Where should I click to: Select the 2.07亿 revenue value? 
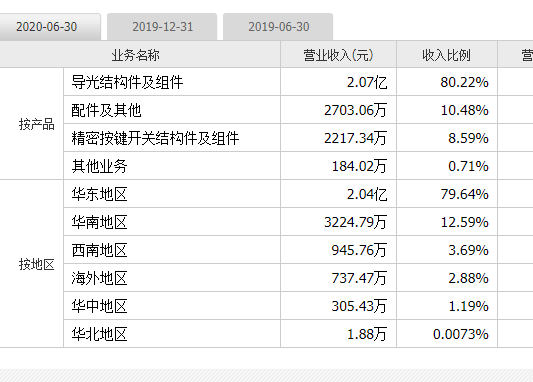(367, 82)
